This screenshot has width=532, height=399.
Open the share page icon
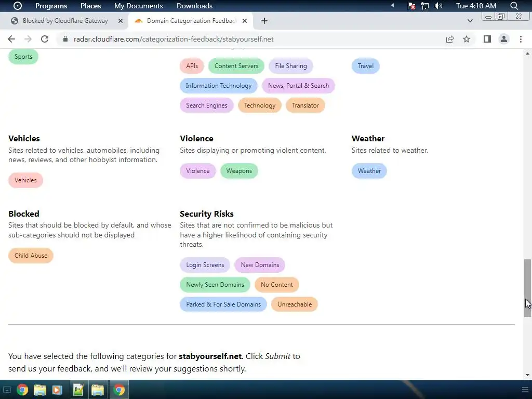[x=450, y=39]
